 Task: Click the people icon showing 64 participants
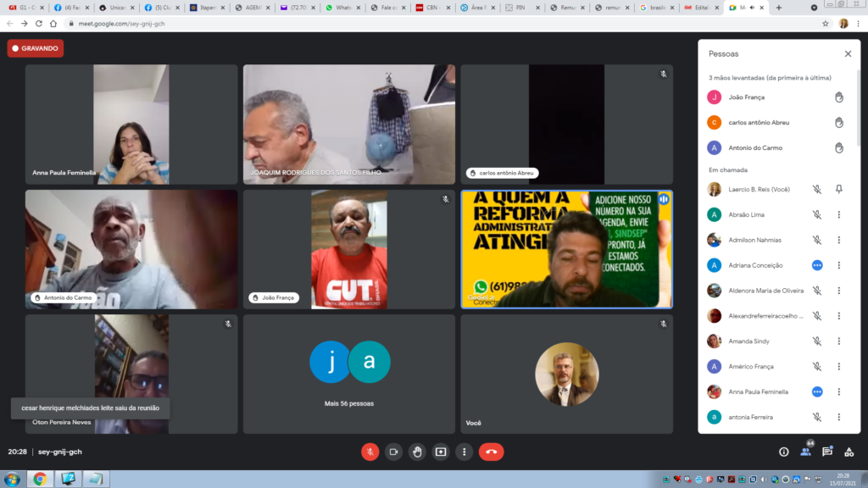(x=805, y=452)
